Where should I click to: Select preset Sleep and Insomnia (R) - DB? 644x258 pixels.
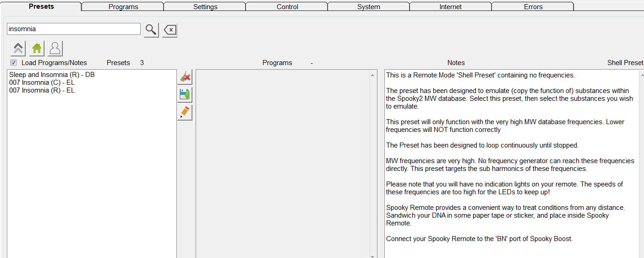tap(52, 75)
